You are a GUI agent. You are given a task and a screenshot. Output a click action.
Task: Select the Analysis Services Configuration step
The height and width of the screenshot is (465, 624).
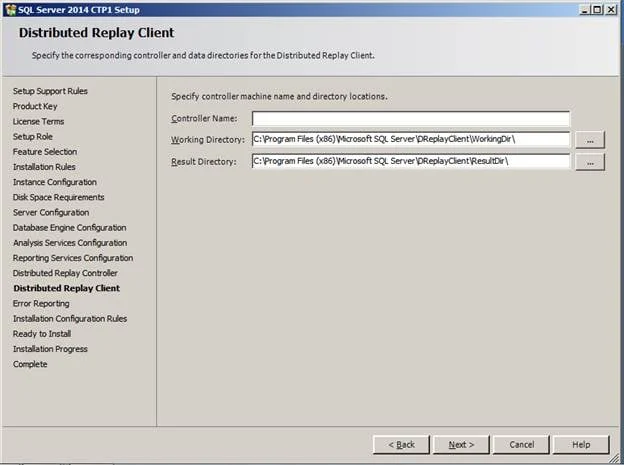70,243
